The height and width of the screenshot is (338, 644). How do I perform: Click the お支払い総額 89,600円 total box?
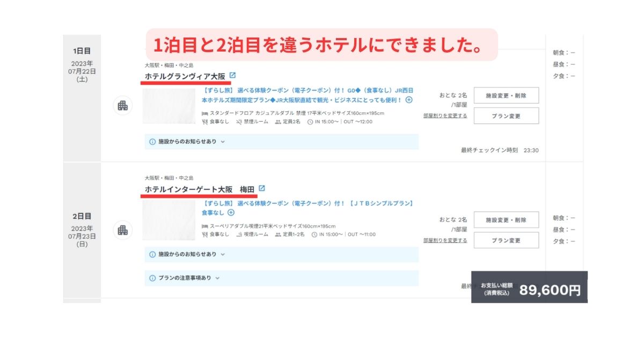pyautogui.click(x=529, y=287)
